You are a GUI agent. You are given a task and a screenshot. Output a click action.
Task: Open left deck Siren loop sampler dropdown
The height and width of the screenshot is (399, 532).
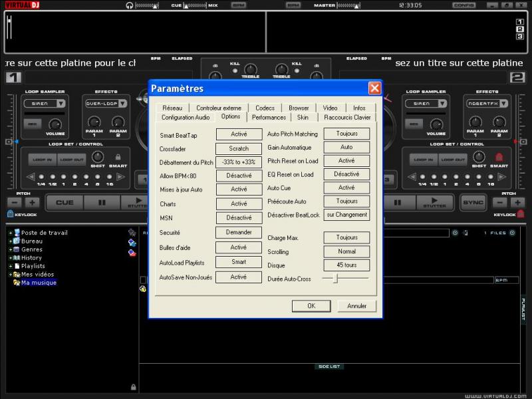point(61,104)
